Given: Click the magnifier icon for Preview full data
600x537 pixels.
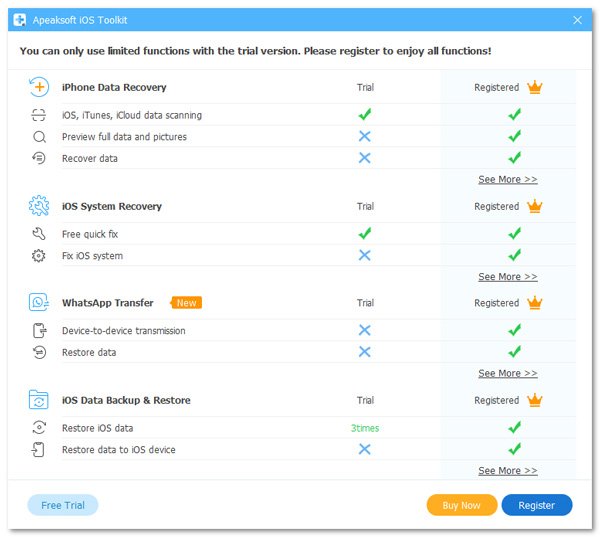Looking at the screenshot, I should click(39, 137).
